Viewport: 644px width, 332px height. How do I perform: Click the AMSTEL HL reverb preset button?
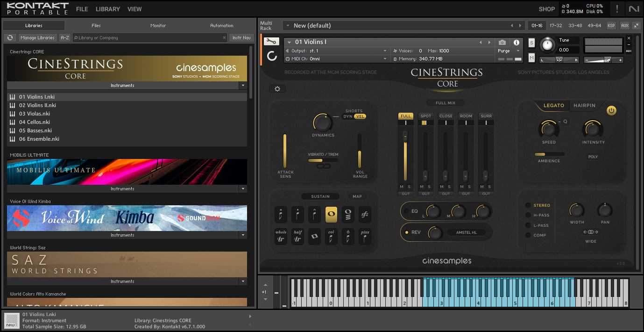click(x=467, y=232)
